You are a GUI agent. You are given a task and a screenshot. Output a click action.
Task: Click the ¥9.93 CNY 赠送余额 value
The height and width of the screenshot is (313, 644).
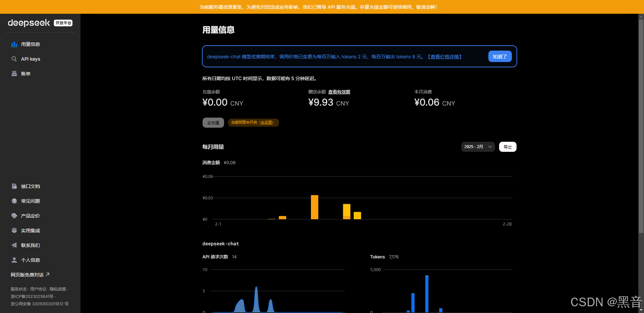[x=329, y=103]
